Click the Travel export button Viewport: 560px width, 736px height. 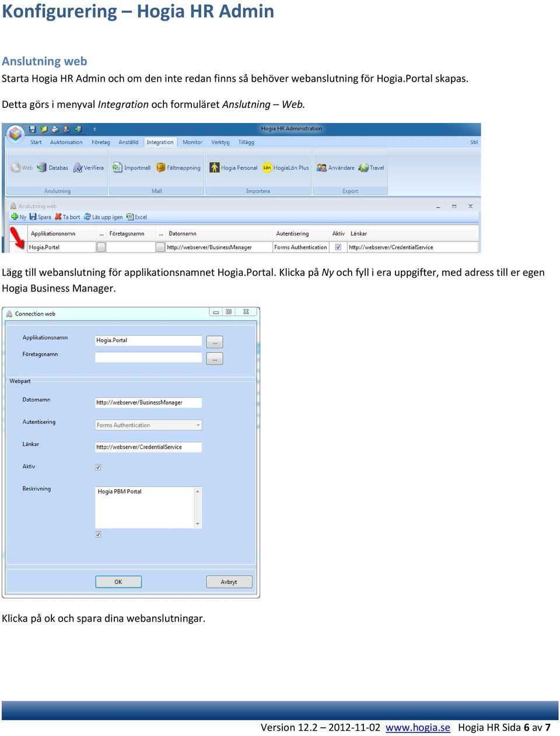point(372,168)
